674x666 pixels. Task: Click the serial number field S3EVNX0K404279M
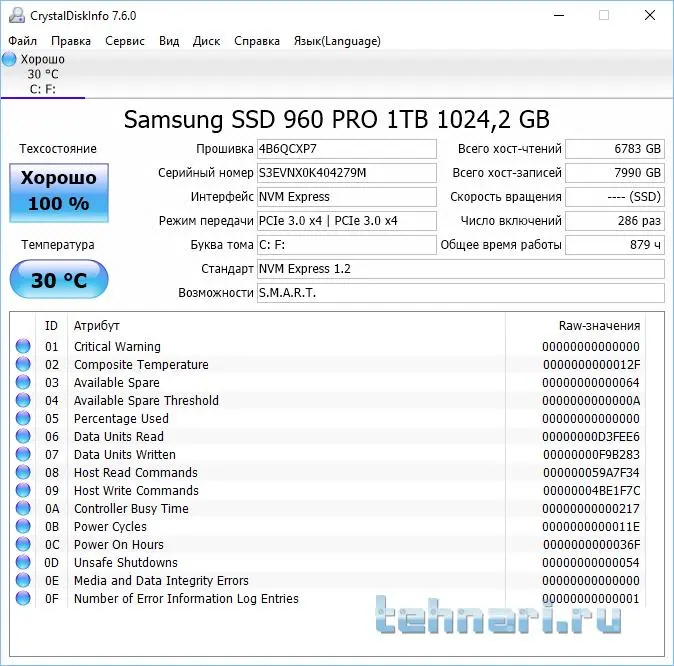pos(346,173)
